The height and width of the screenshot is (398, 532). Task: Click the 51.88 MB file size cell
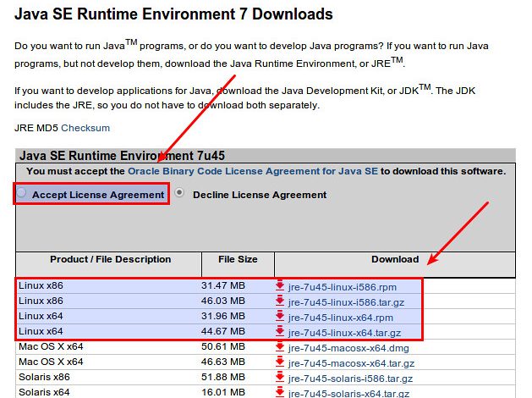[x=223, y=377]
